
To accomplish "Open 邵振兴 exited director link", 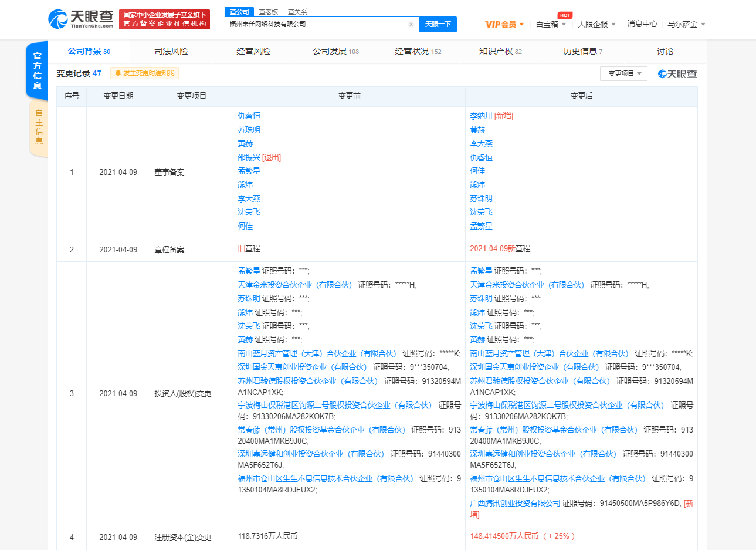I will tap(249, 157).
